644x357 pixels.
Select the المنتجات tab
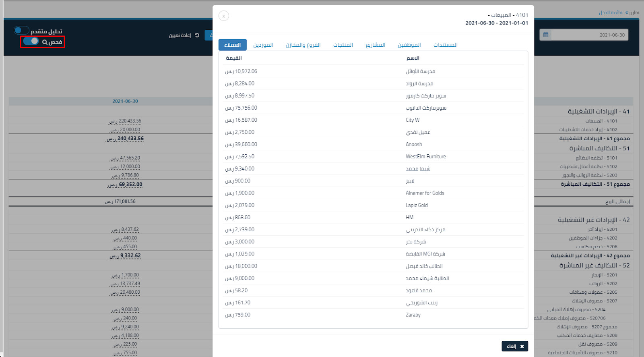343,45
